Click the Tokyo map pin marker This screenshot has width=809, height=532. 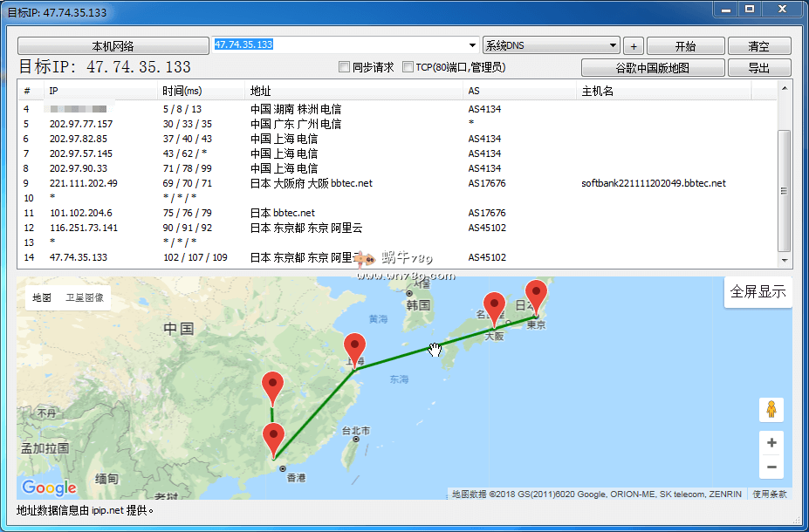538,294
